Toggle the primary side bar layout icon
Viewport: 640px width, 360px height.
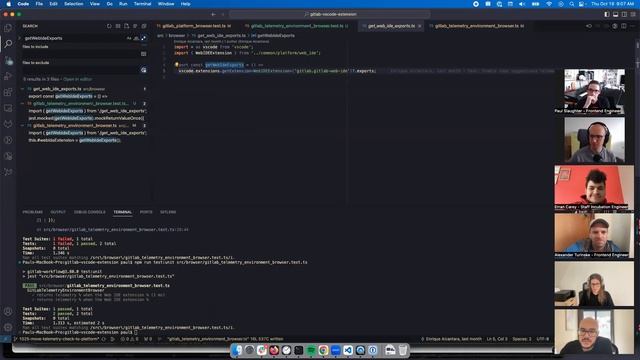(607, 14)
